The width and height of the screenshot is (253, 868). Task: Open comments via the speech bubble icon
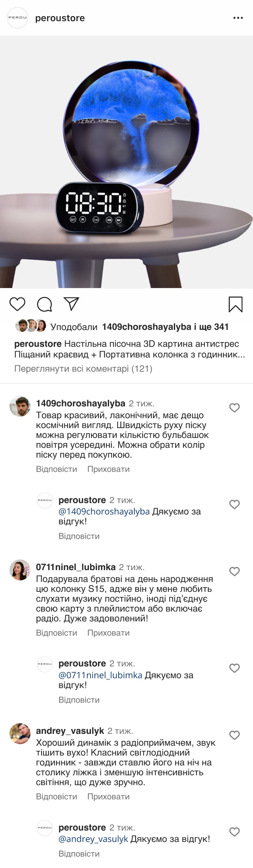[x=44, y=304]
